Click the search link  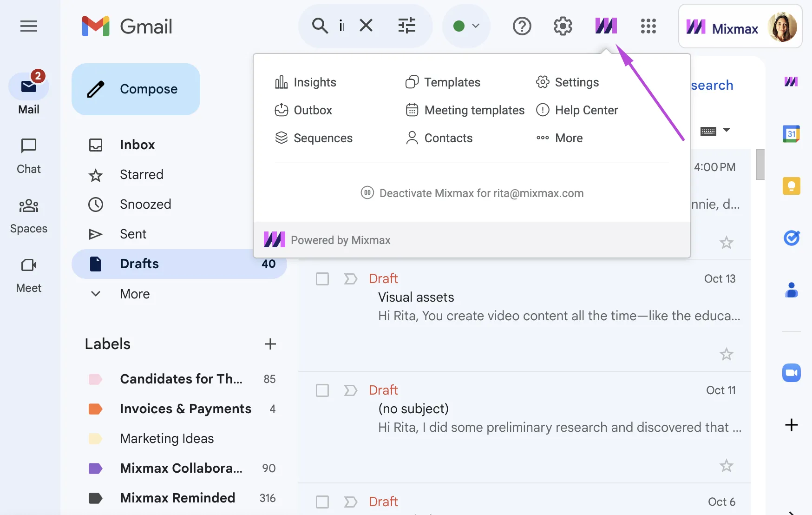712,86
